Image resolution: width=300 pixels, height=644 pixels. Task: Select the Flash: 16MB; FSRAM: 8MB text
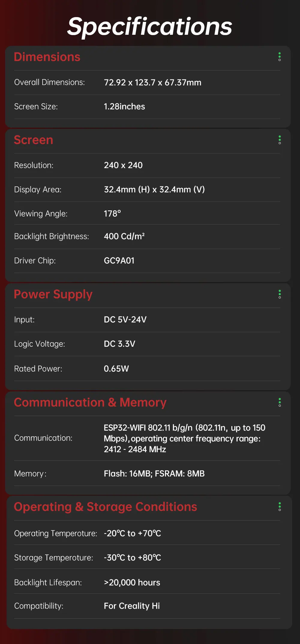click(154, 473)
